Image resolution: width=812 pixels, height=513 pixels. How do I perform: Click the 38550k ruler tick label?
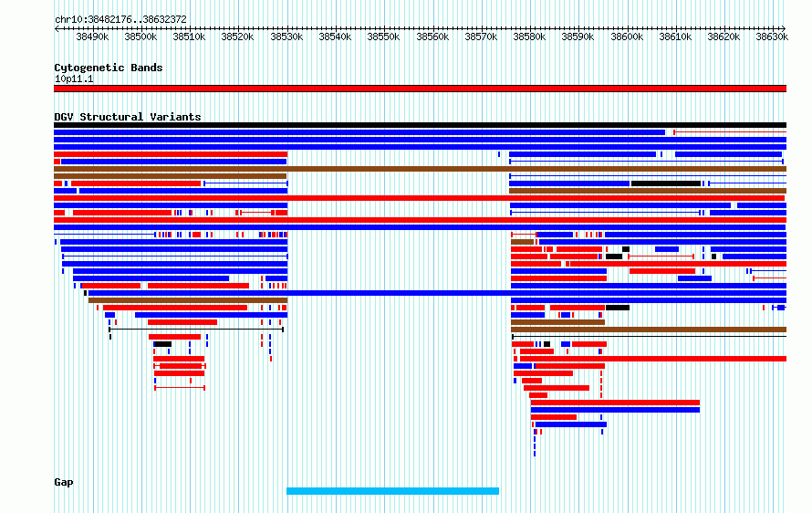tap(384, 37)
